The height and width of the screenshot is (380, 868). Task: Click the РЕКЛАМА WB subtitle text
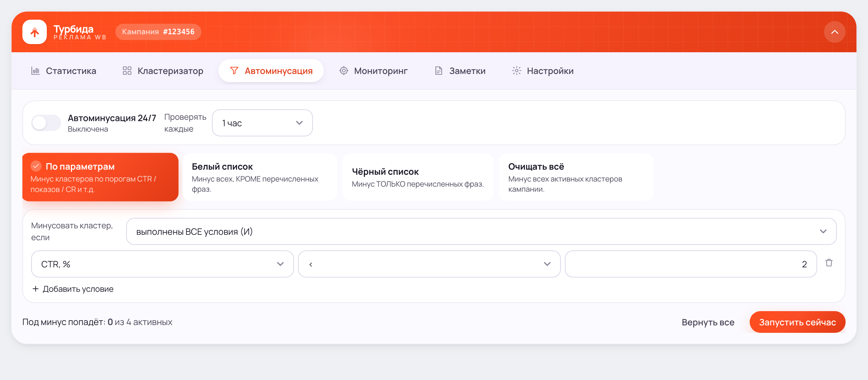point(80,37)
